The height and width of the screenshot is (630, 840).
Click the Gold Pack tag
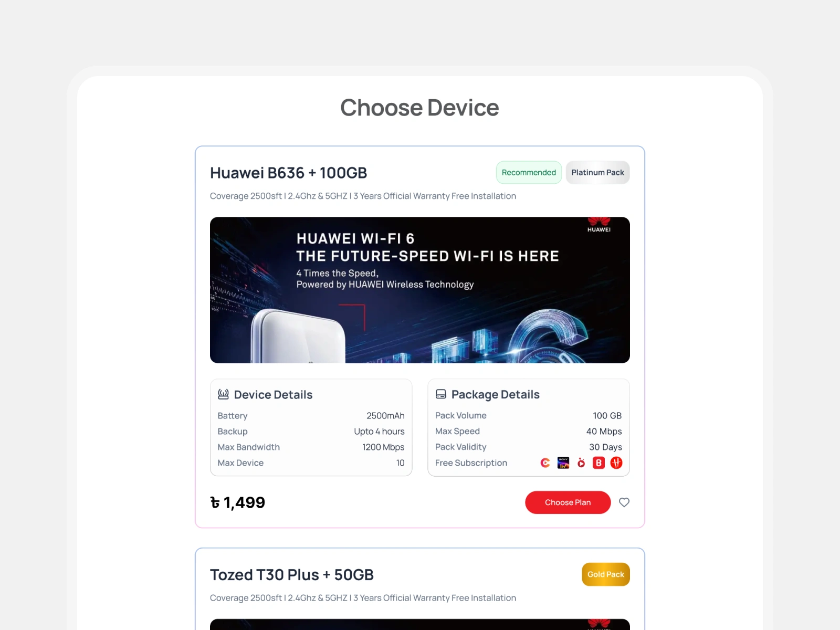click(x=606, y=574)
